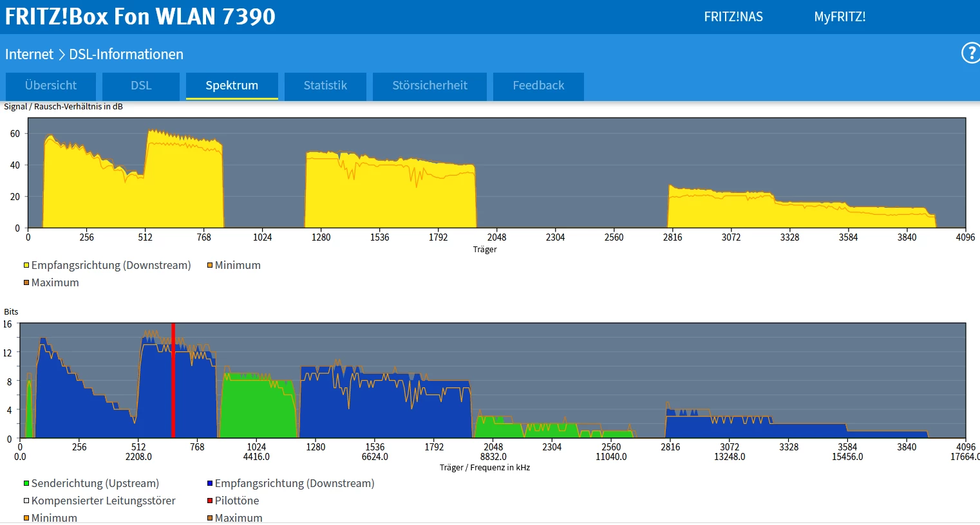980x525 pixels.
Task: Click green Senderichtung (Upstream) legend swatch
Action: (x=26, y=483)
